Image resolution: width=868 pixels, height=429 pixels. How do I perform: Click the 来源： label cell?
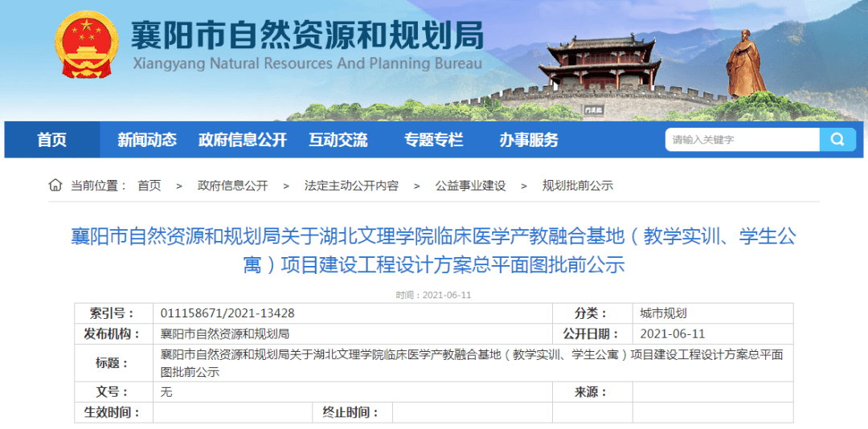(592, 393)
